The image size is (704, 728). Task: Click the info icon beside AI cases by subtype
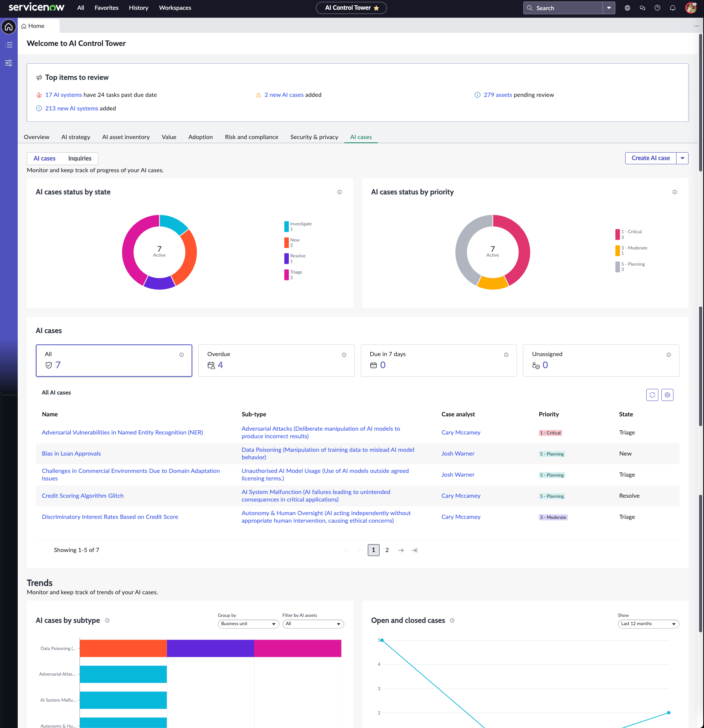click(107, 621)
